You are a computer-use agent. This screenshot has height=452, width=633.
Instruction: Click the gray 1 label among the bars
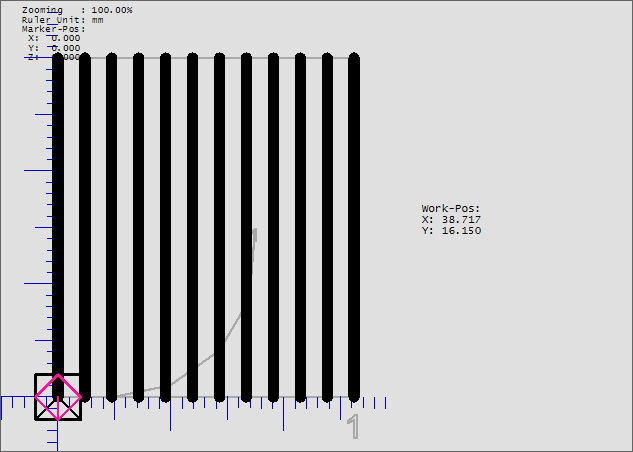pos(254,238)
